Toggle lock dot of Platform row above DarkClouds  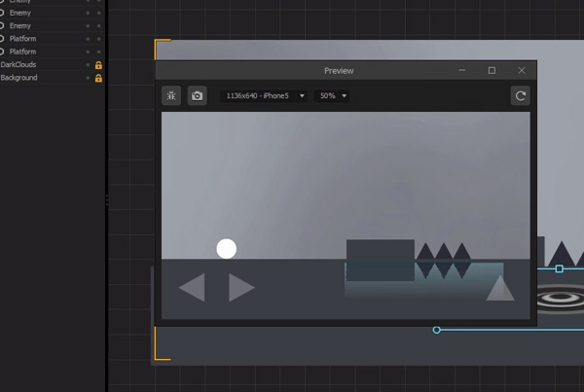[x=98, y=52]
